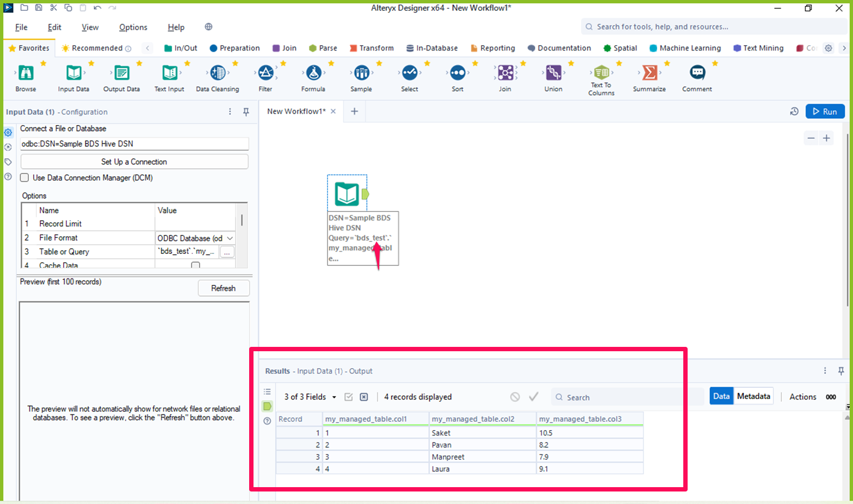Add a new workflow tab
This screenshot has width=853, height=504.
pos(354,111)
